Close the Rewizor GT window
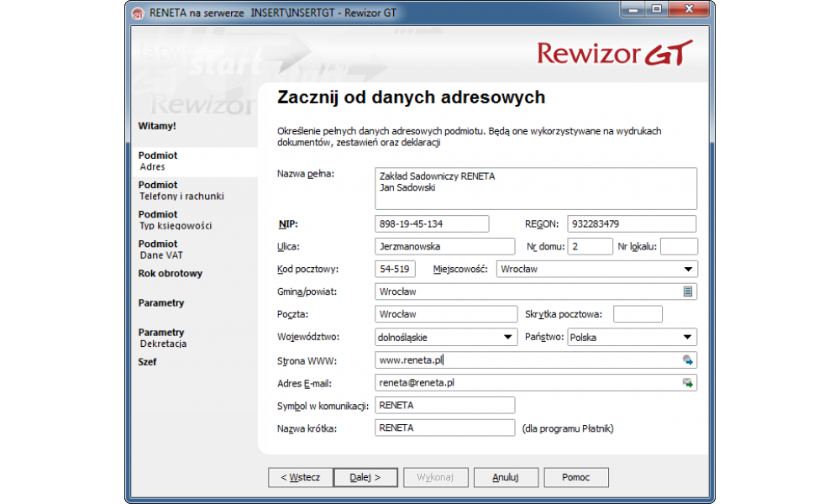Screen dimensions: 840x504 pyautogui.click(x=690, y=9)
